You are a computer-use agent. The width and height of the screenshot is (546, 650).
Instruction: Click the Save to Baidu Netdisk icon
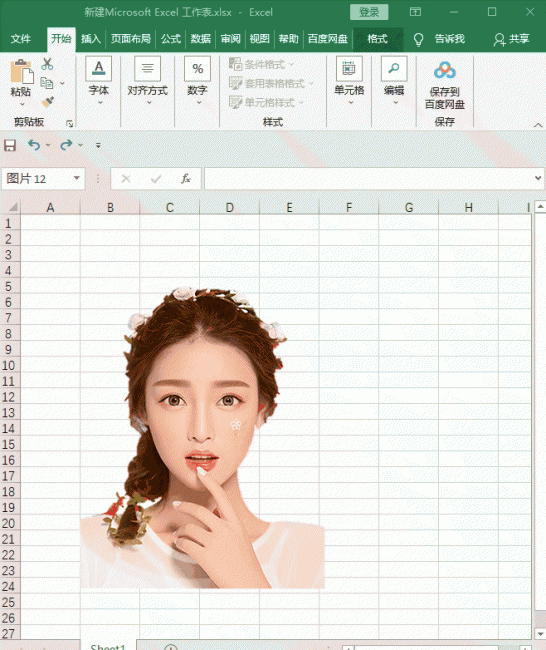pyautogui.click(x=445, y=70)
